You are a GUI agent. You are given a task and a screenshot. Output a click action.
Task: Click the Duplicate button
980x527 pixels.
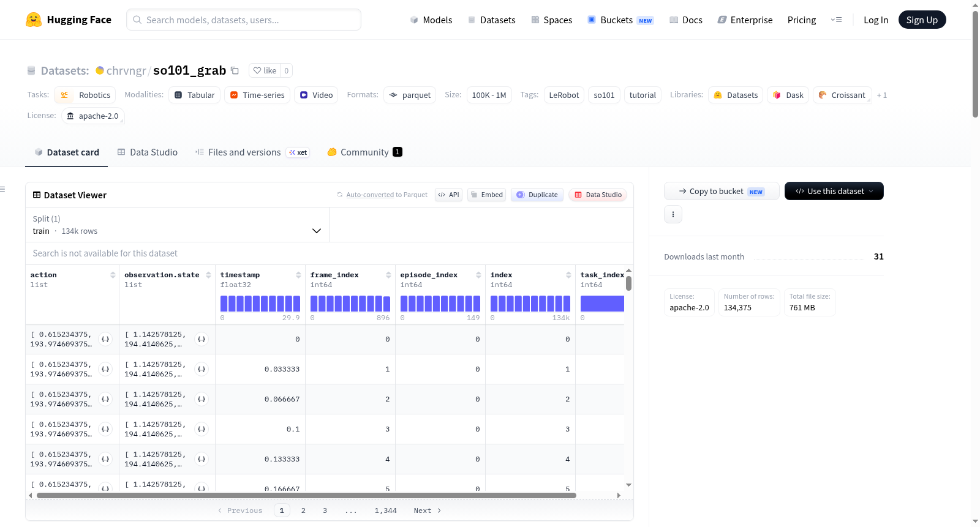537,195
